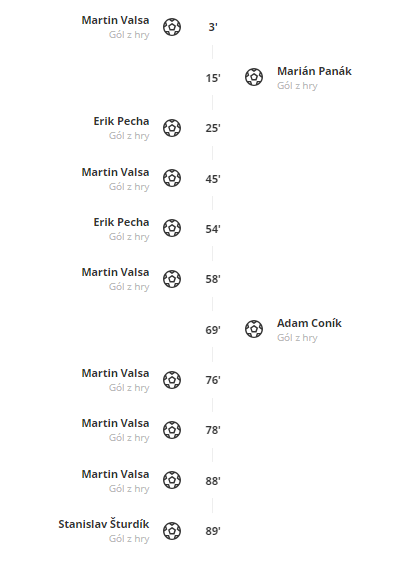The height and width of the screenshot is (570, 407).
Task: Click the goal ball icon at 3'
Action: coord(172,27)
